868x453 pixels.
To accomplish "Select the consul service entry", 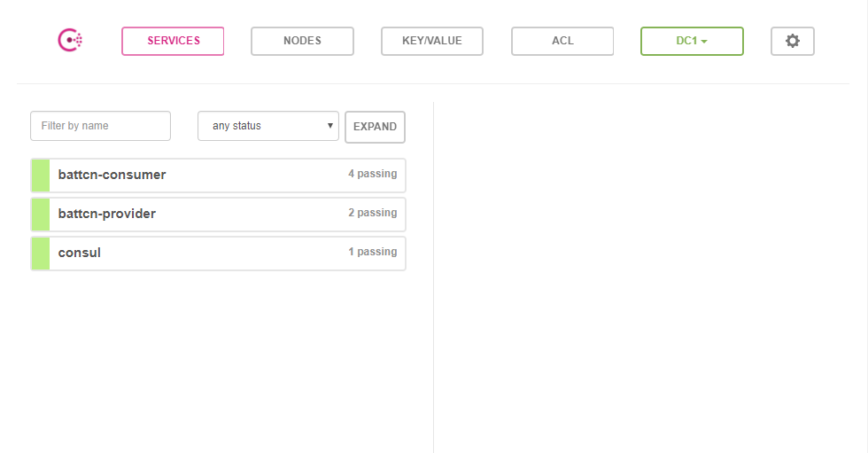I will pos(80,253).
